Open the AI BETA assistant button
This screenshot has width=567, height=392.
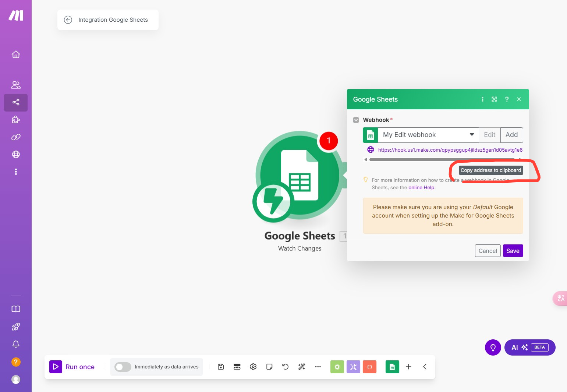coord(530,347)
